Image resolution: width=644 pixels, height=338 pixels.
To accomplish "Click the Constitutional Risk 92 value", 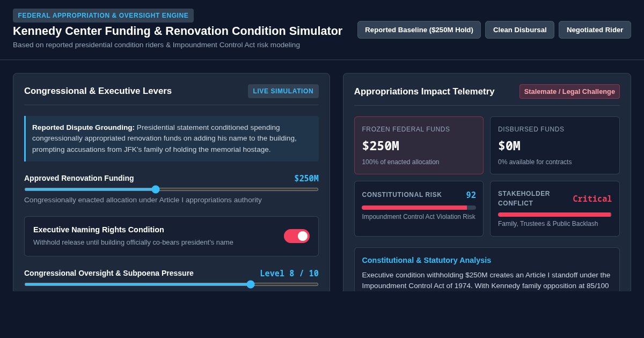I will pos(471,195).
